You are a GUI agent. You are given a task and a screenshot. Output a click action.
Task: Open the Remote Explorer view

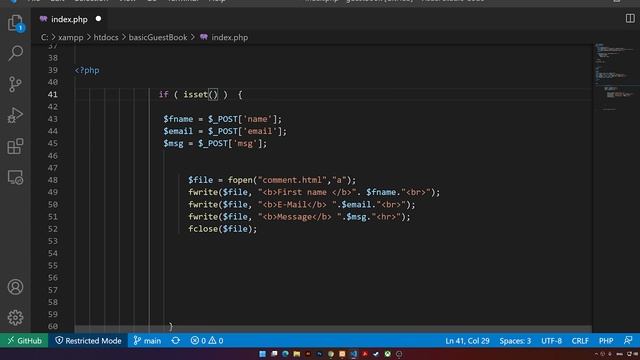pyautogui.click(x=16, y=178)
